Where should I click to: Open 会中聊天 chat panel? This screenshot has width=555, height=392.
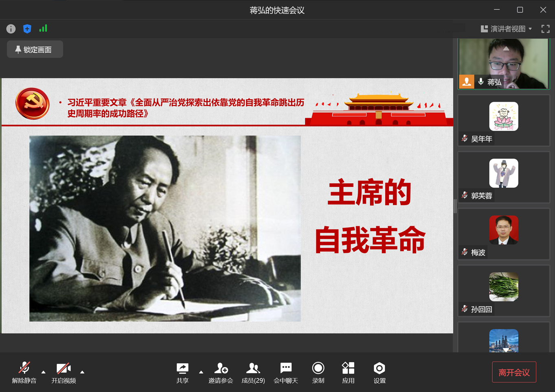[286, 373]
